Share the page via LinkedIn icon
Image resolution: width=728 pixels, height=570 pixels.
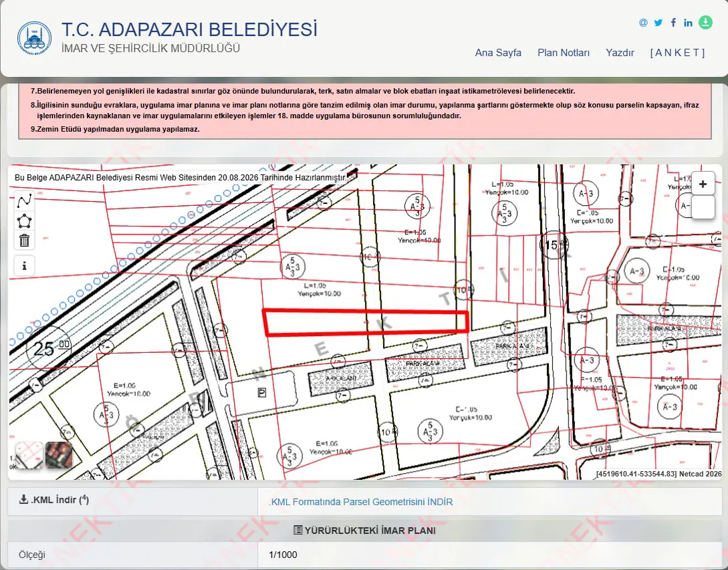tap(688, 23)
